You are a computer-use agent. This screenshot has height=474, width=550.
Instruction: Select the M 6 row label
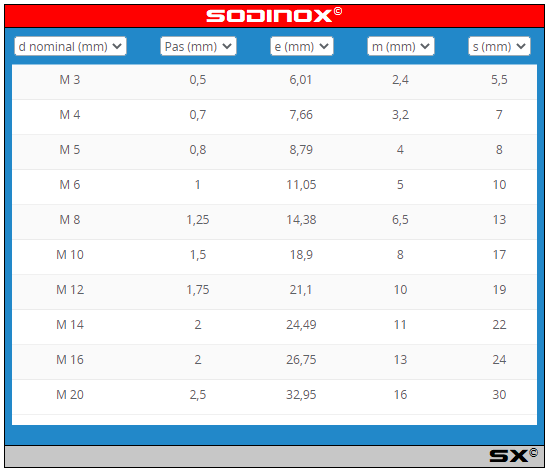click(70, 185)
